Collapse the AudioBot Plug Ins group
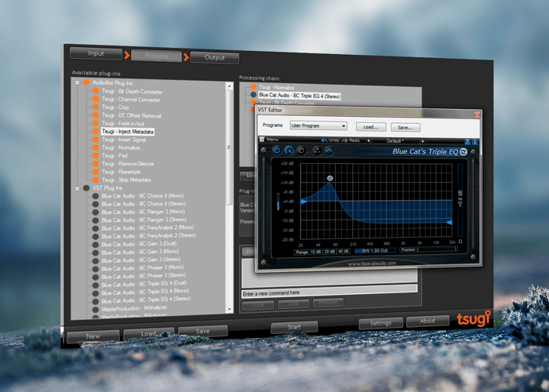Viewport: 549px width, 392px height. pyautogui.click(x=78, y=82)
